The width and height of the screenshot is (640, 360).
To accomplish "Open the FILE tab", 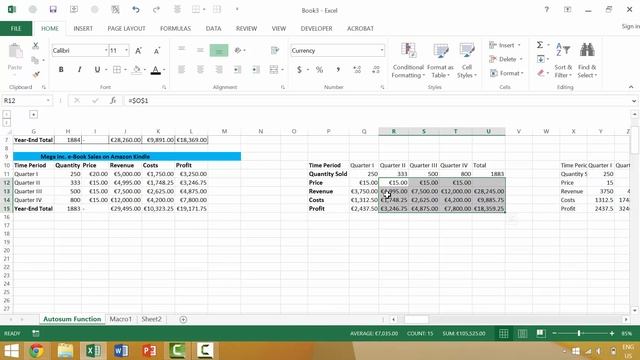I will click(x=16, y=29).
